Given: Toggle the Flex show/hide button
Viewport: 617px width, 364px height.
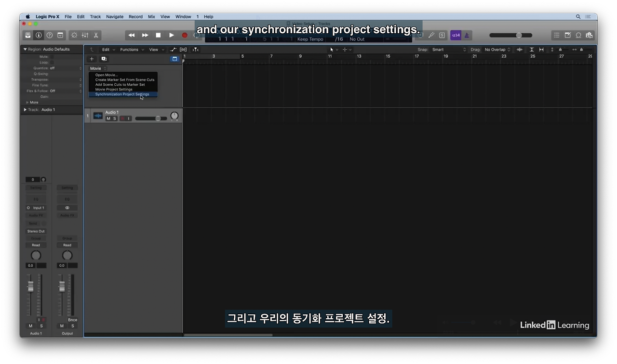Looking at the screenshot, I should pos(183,50).
